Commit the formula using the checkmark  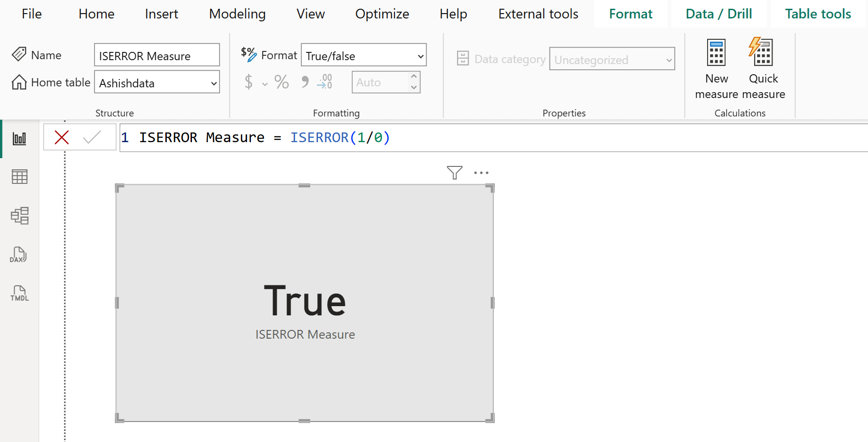91,137
